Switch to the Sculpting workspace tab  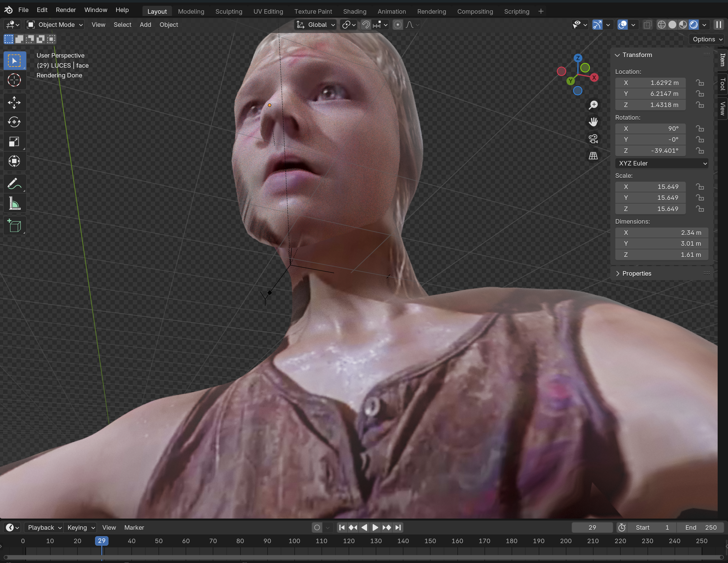tap(229, 11)
